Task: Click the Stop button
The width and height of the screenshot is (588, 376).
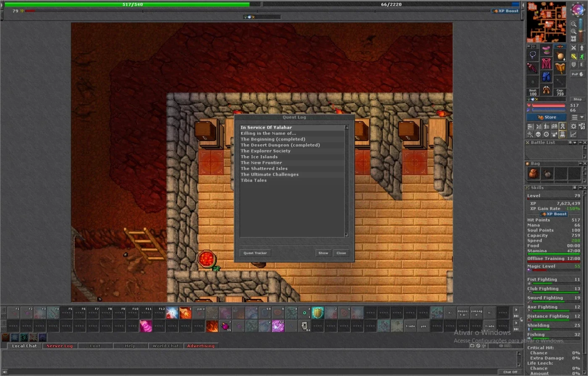Action: [577, 99]
